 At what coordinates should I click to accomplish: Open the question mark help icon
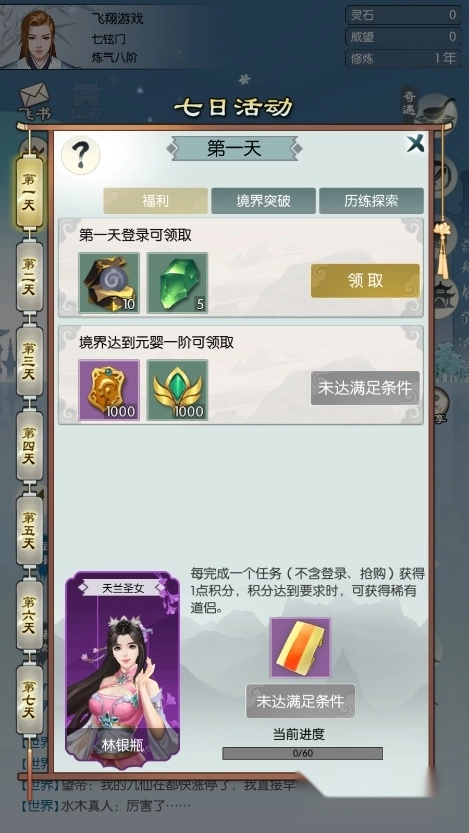(81, 155)
